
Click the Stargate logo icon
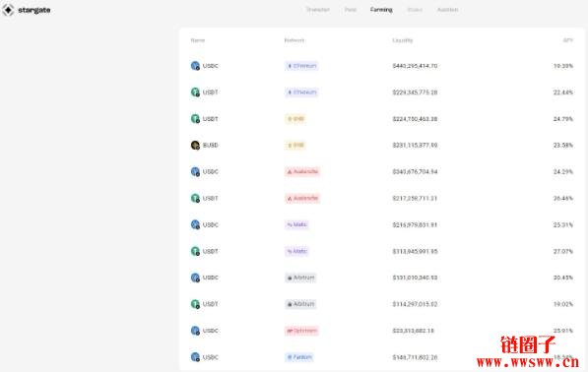click(x=8, y=10)
